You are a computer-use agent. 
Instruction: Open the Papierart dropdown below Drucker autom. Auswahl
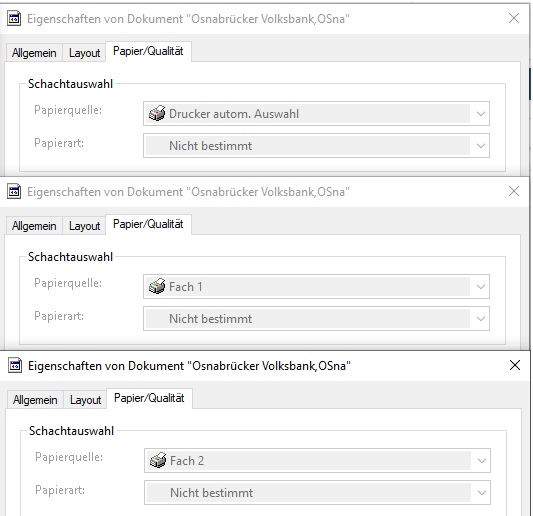pos(316,145)
